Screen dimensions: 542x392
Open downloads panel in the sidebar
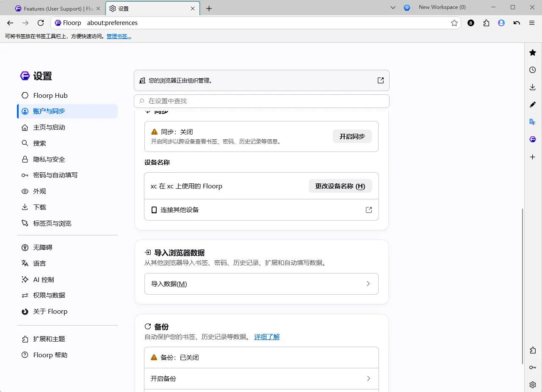(x=533, y=87)
